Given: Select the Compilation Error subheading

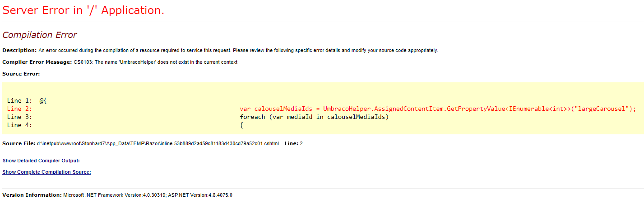Looking at the screenshot, I should coord(40,35).
